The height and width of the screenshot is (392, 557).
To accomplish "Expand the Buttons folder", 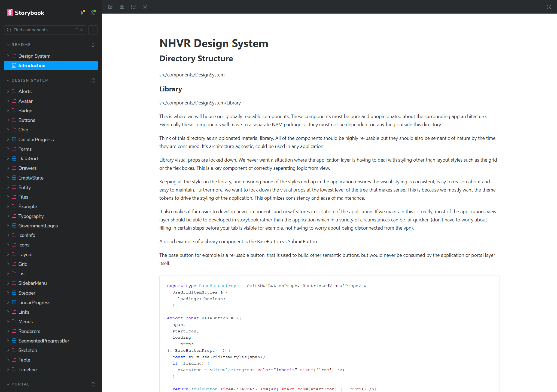I will pos(27,120).
